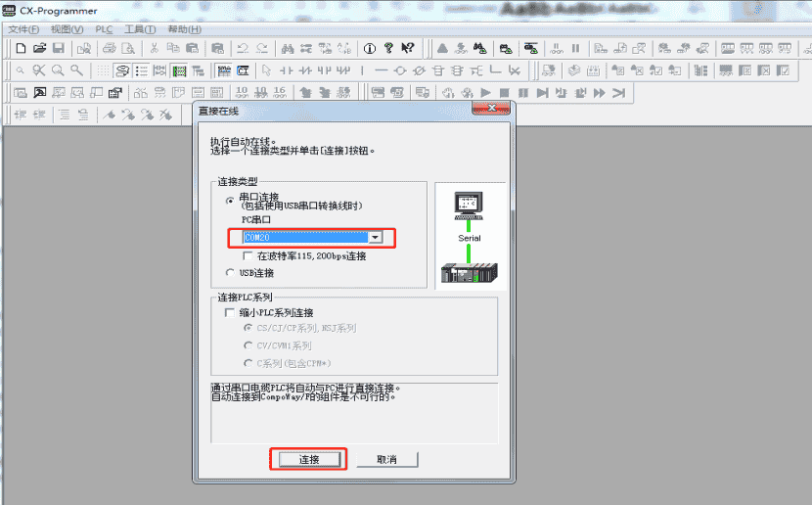This screenshot has width=812, height=505.
Task: Click the Save disk toolbar icon
Action: [59, 48]
